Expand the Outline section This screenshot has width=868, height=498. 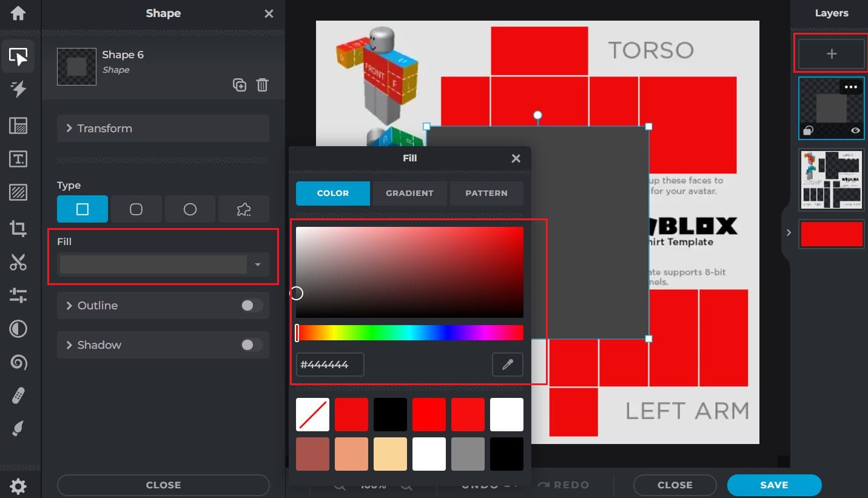163,306
